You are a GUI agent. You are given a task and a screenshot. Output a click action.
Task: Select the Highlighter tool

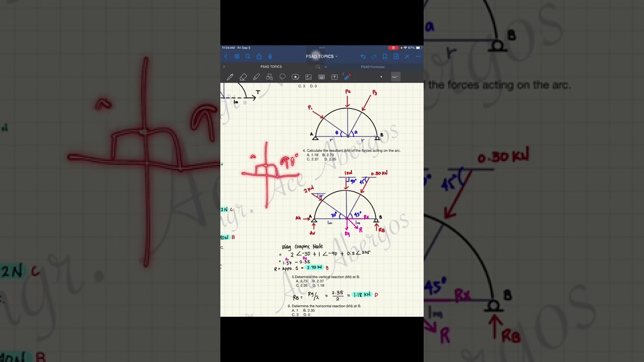(256, 77)
